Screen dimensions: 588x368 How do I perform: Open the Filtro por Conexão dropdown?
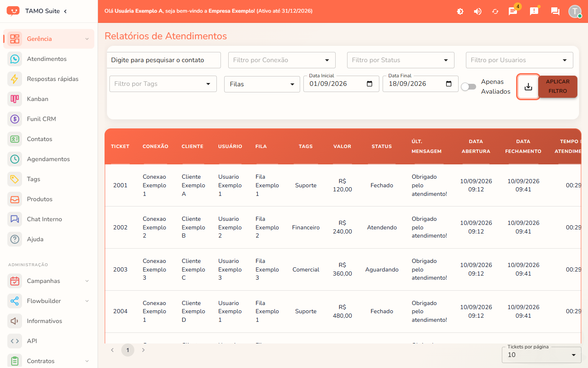tap(282, 60)
